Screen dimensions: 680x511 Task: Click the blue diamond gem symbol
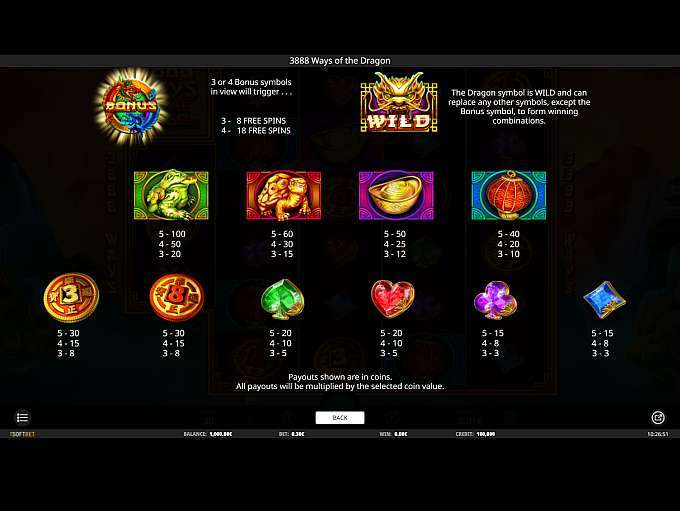604,299
